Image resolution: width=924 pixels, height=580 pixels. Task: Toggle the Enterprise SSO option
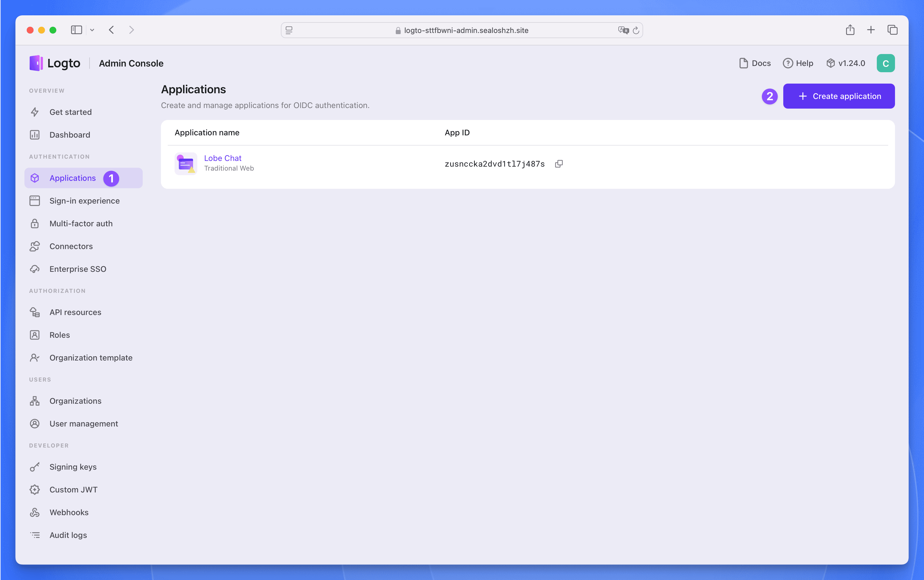(x=78, y=269)
